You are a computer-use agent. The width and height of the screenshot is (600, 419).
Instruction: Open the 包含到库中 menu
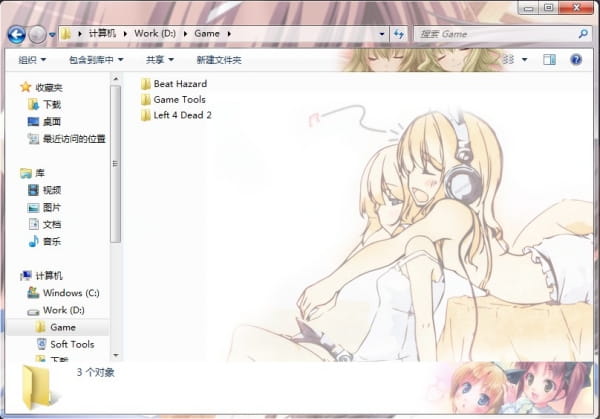tap(96, 60)
